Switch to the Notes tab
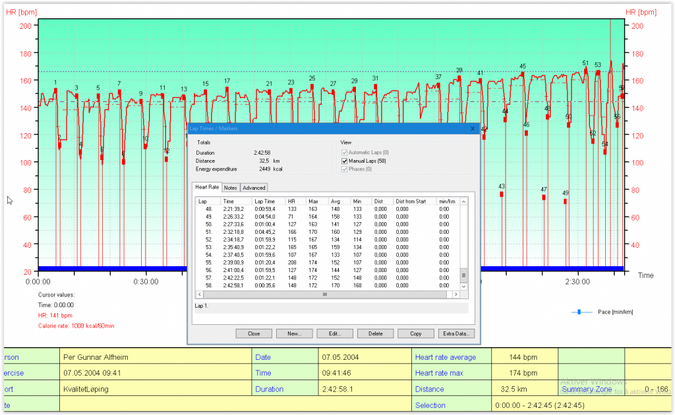 pos(230,187)
